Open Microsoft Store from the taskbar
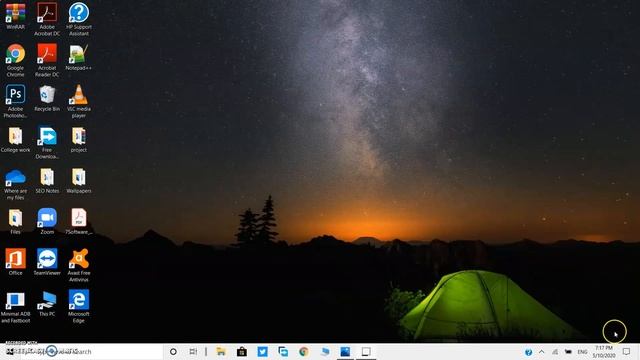The image size is (640, 360). click(242, 351)
